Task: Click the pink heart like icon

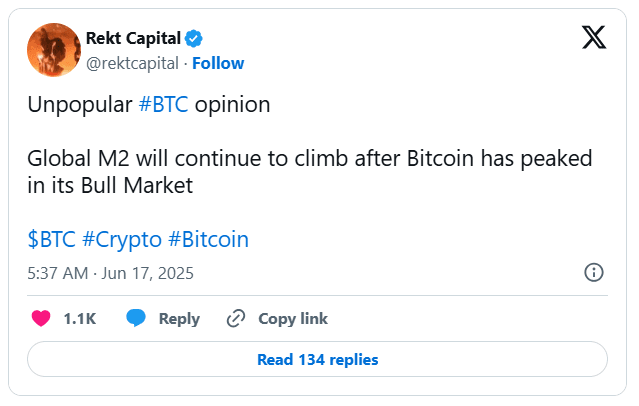Action: click(41, 319)
